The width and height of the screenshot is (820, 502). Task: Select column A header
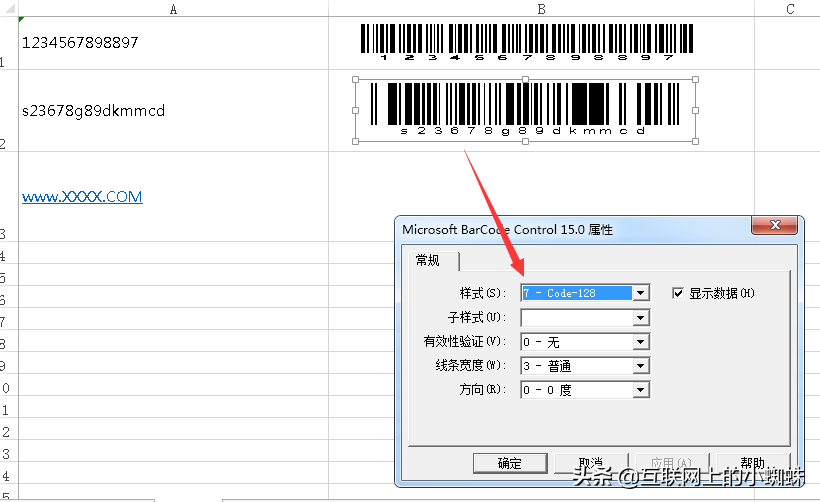(x=173, y=9)
